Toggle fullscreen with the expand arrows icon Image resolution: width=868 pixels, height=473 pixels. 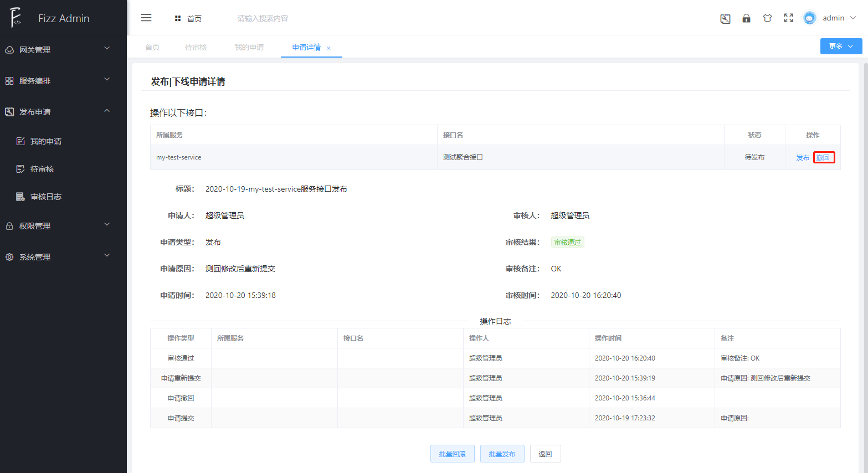click(788, 18)
